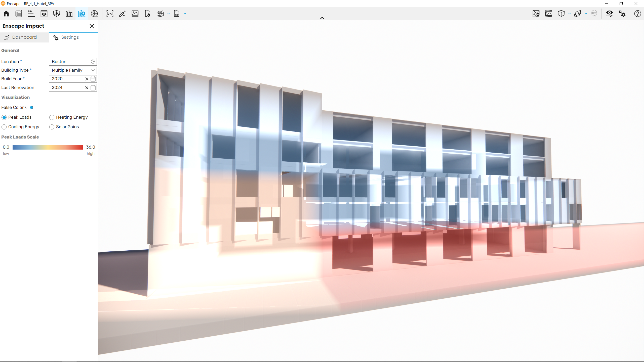
Task: Click the Peak Loads Scale heading
Action: coord(20,137)
